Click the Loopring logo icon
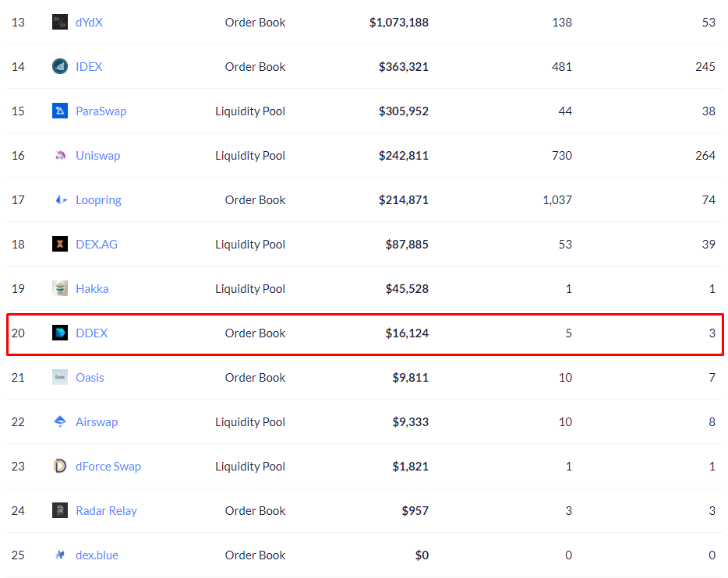728x578 pixels. (59, 199)
